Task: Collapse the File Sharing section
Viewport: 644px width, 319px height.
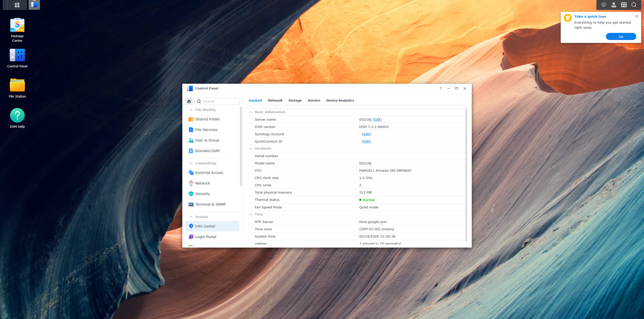Action: tap(191, 110)
